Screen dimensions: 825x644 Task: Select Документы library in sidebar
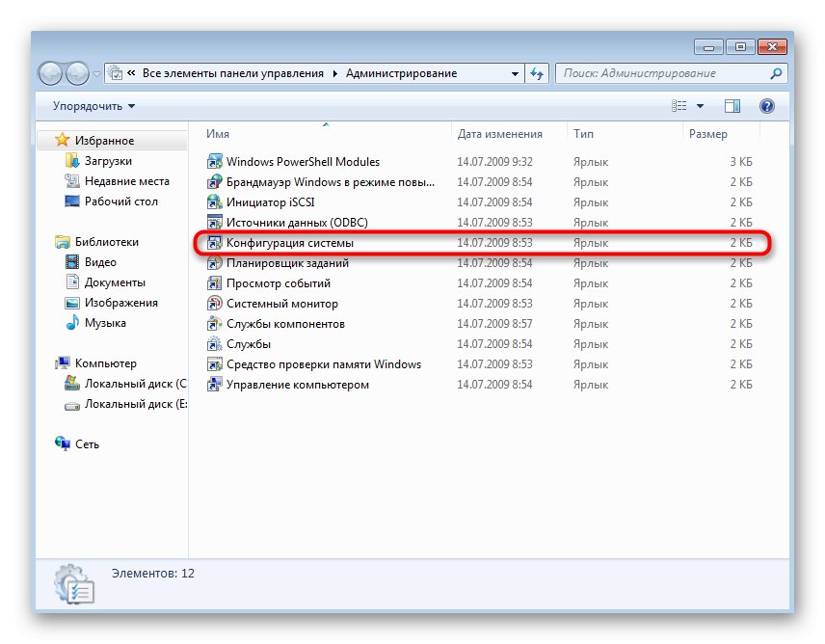coord(115,282)
